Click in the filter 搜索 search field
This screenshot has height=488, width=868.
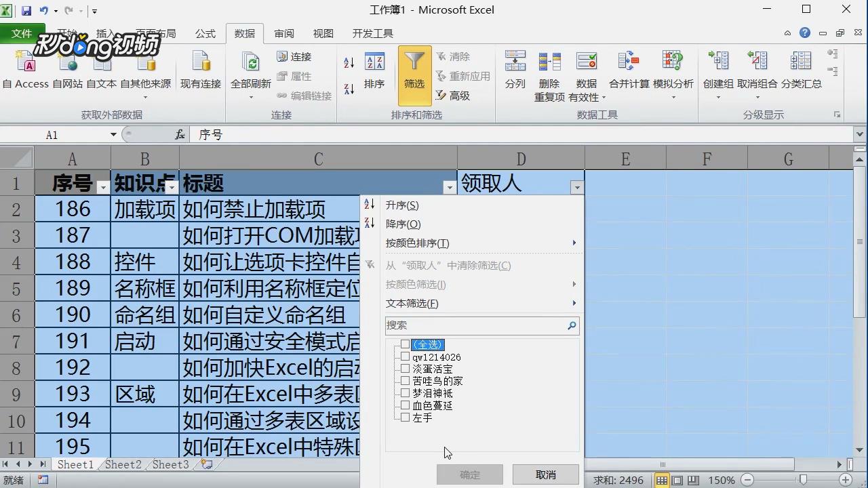click(x=482, y=325)
